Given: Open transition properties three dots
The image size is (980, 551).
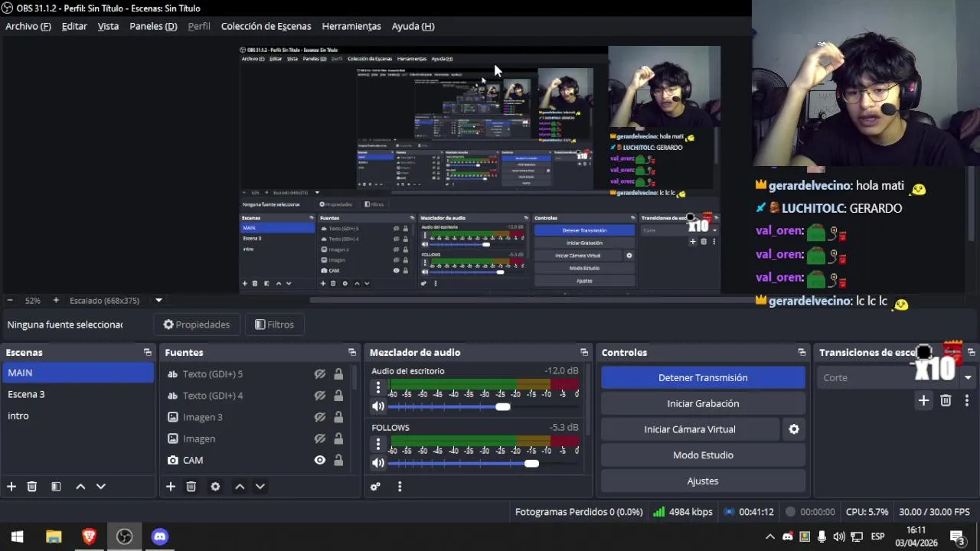Looking at the screenshot, I should 967,400.
